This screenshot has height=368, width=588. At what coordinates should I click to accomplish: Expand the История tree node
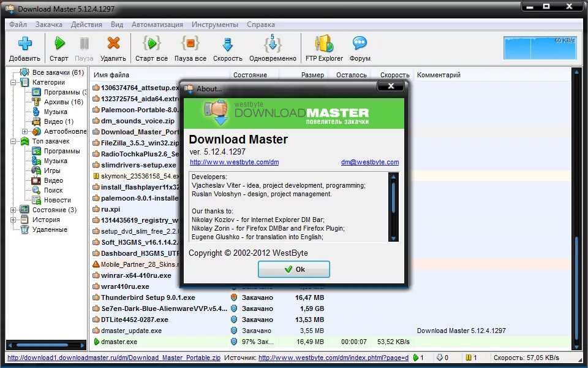tap(13, 220)
